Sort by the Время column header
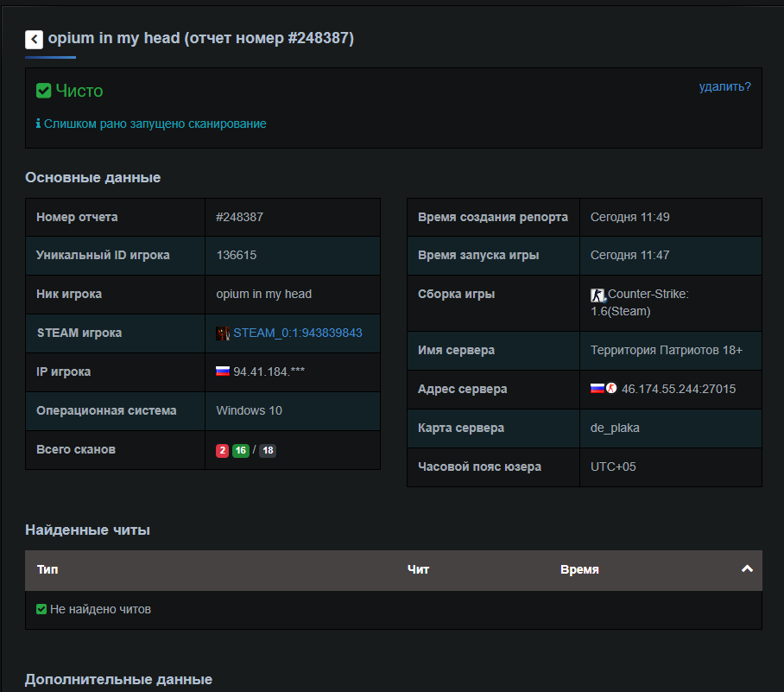This screenshot has height=692, width=784. (x=579, y=570)
